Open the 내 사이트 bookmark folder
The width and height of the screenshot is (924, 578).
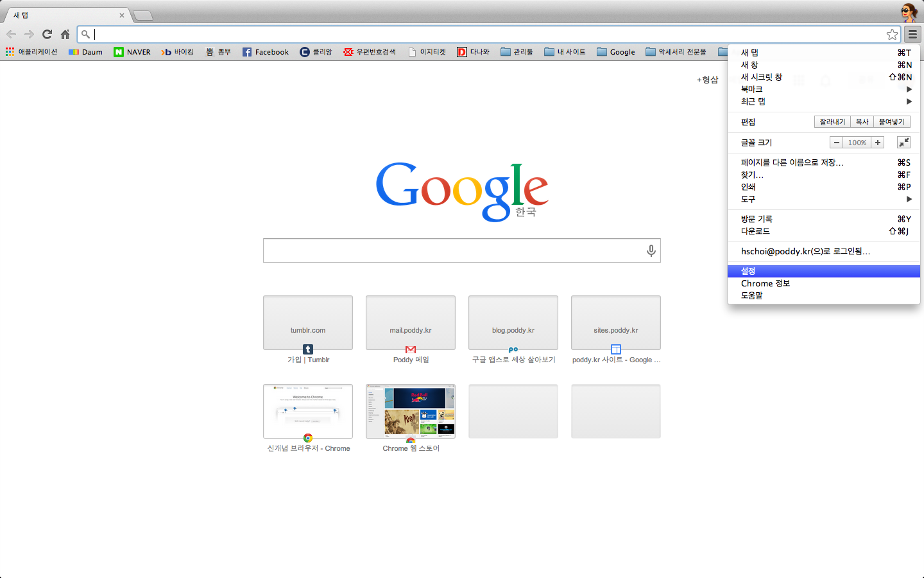565,52
